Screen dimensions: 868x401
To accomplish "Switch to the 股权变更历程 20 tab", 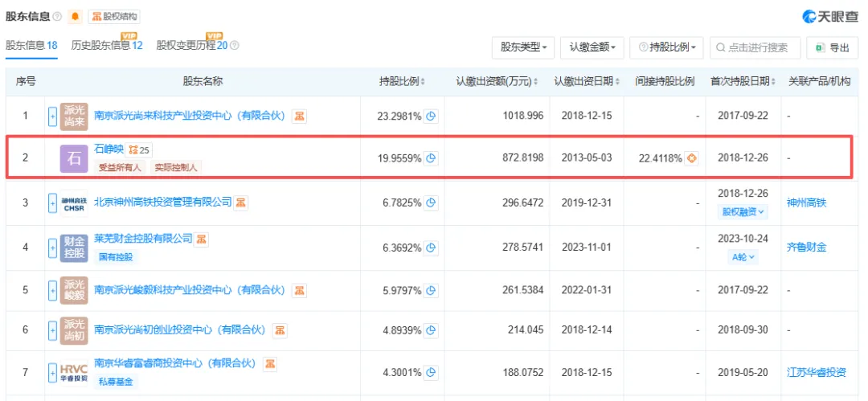I will (x=191, y=46).
